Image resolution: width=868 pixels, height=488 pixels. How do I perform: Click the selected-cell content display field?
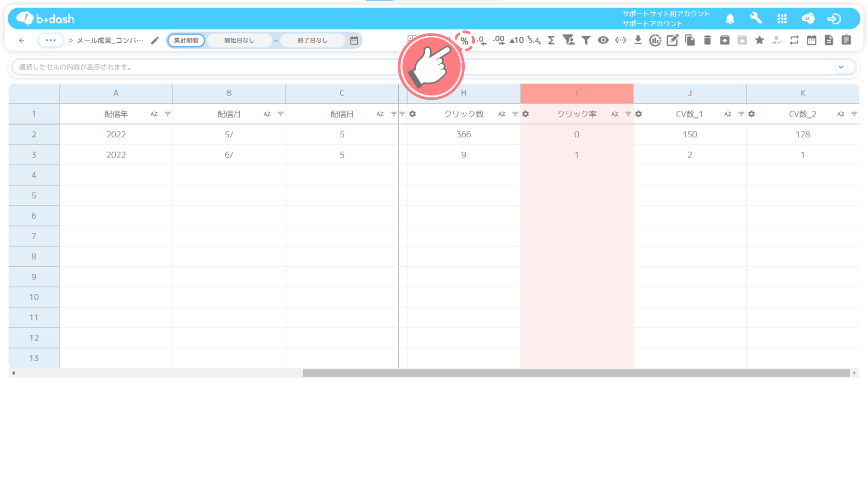click(x=434, y=67)
